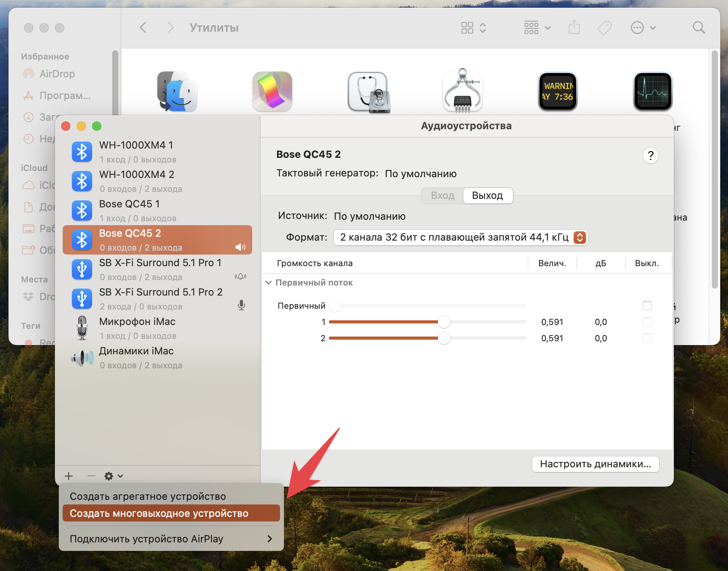Open Migration Assistant icon in Finder Utilities

coord(177,91)
